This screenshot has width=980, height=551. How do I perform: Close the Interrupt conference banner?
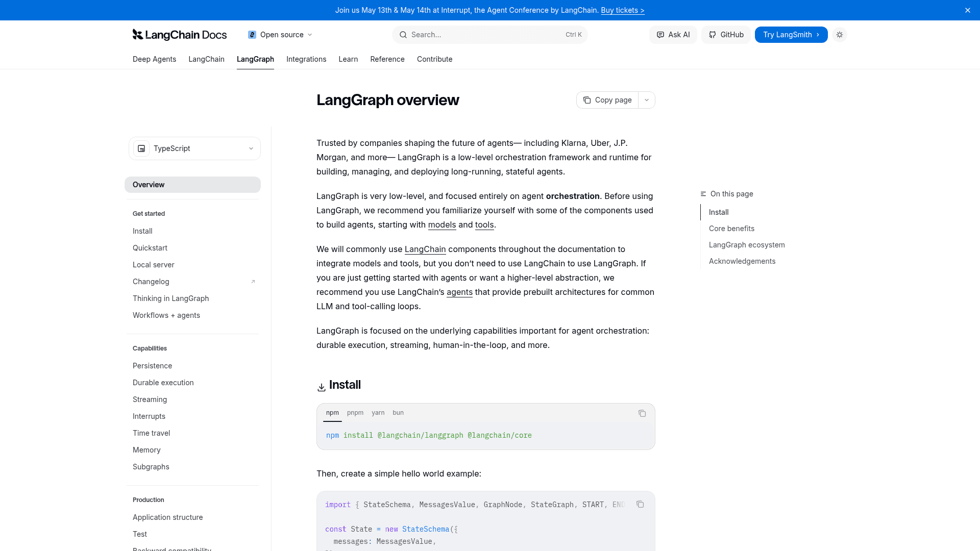click(968, 10)
